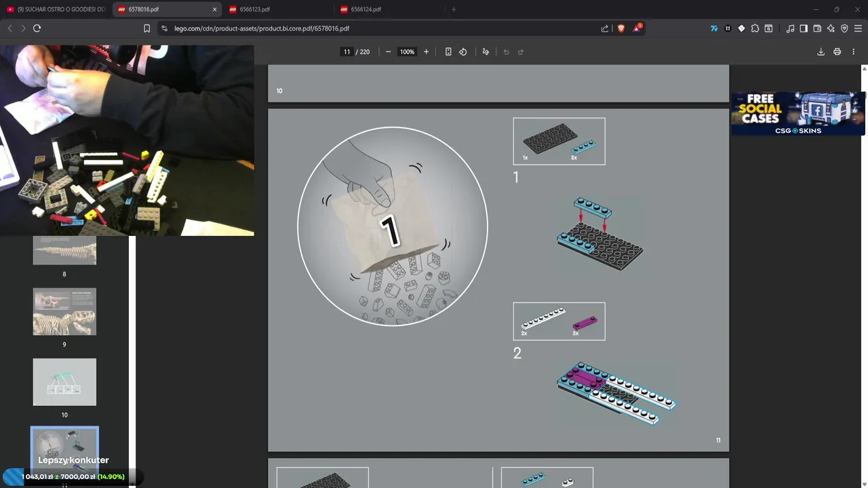This screenshot has width=868, height=488.
Task: Click the page number 11 on PDF page
Action: click(x=718, y=441)
